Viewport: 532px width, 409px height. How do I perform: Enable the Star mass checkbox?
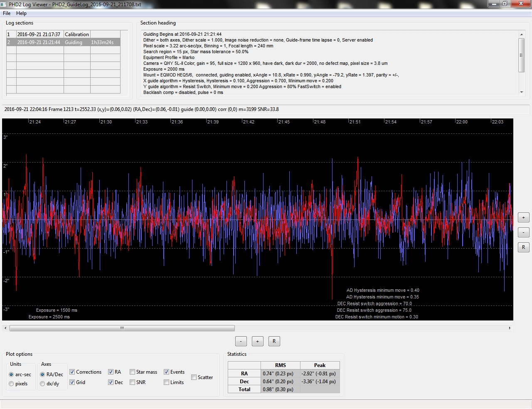pos(132,372)
